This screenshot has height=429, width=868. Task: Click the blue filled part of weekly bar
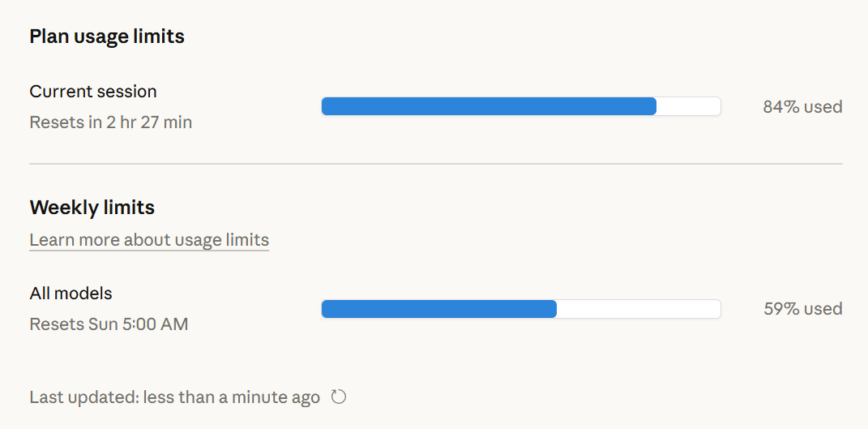click(x=438, y=309)
